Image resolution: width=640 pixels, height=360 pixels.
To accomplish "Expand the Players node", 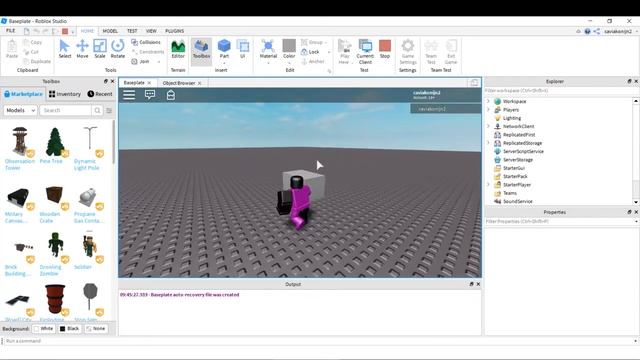I will click(x=488, y=110).
